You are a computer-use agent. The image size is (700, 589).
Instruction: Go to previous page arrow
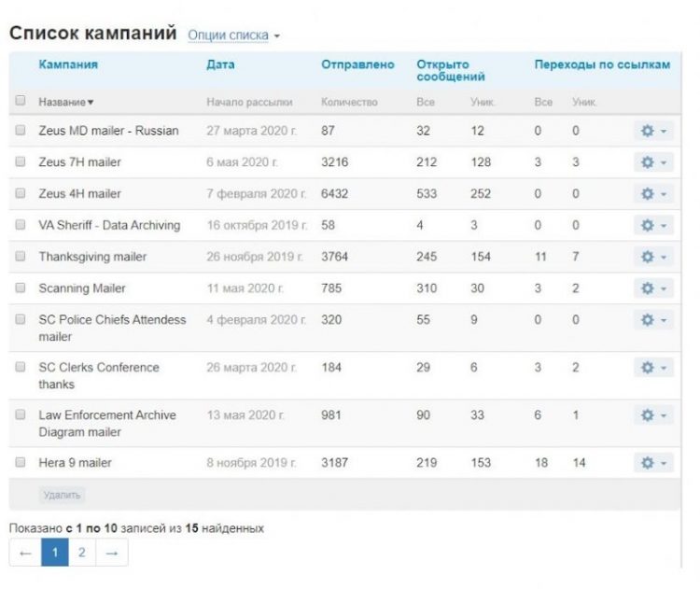pos(25,553)
